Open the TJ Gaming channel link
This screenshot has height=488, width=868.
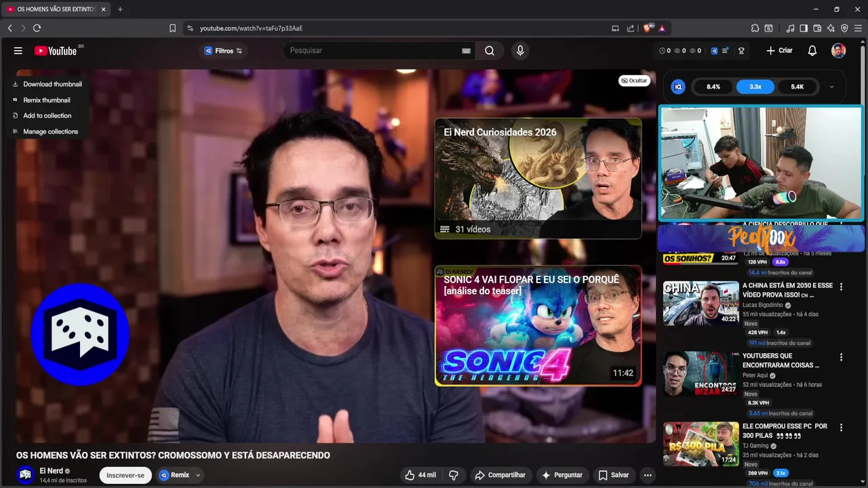[x=755, y=446]
